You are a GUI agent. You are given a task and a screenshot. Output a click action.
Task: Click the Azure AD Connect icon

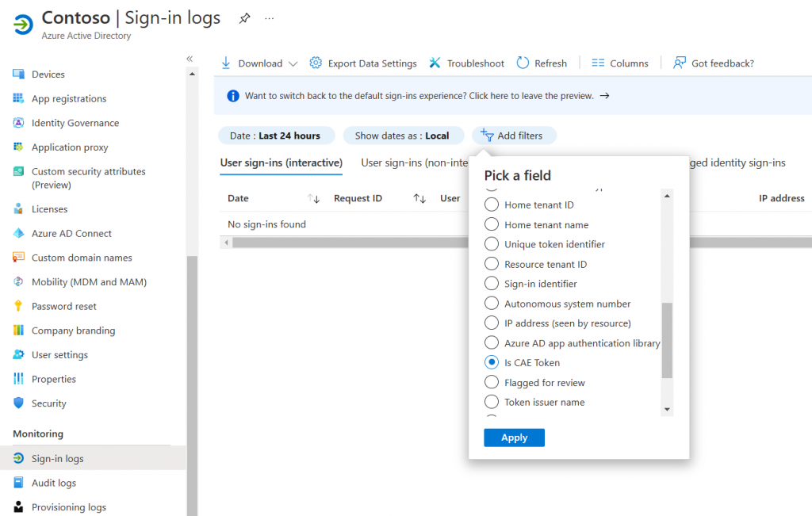18,233
